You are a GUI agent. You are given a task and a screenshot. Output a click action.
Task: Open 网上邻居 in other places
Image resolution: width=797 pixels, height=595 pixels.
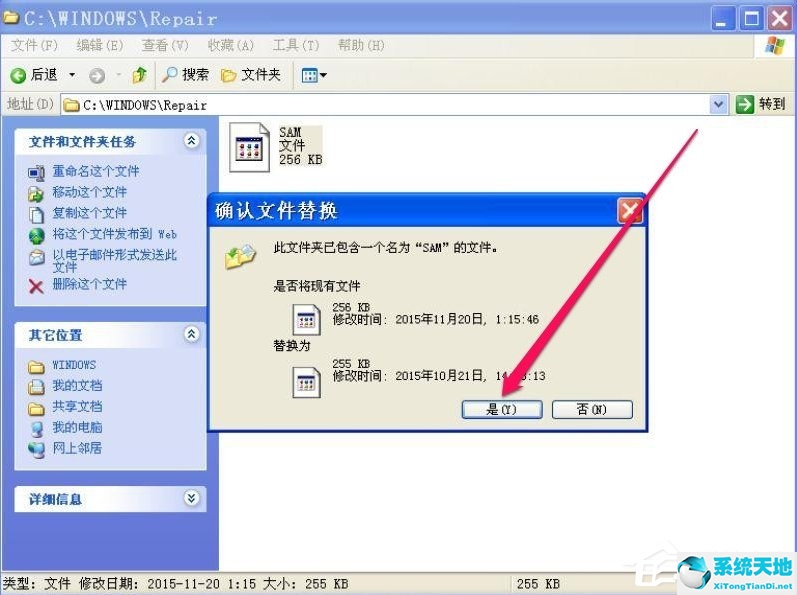pyautogui.click(x=77, y=448)
